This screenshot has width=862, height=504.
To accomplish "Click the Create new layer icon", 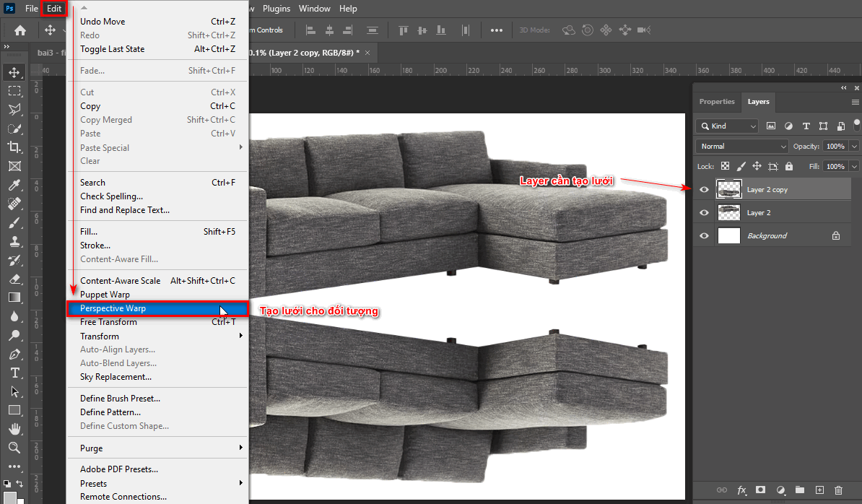I will tap(819, 490).
